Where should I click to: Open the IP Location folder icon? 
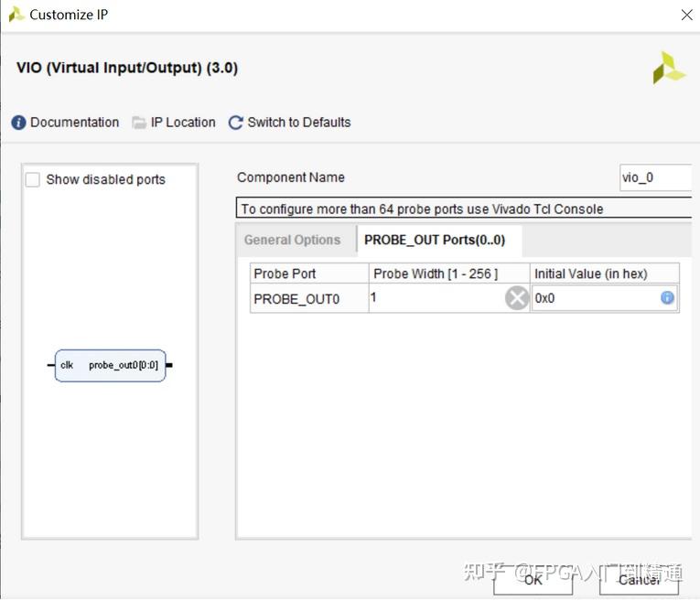click(139, 123)
